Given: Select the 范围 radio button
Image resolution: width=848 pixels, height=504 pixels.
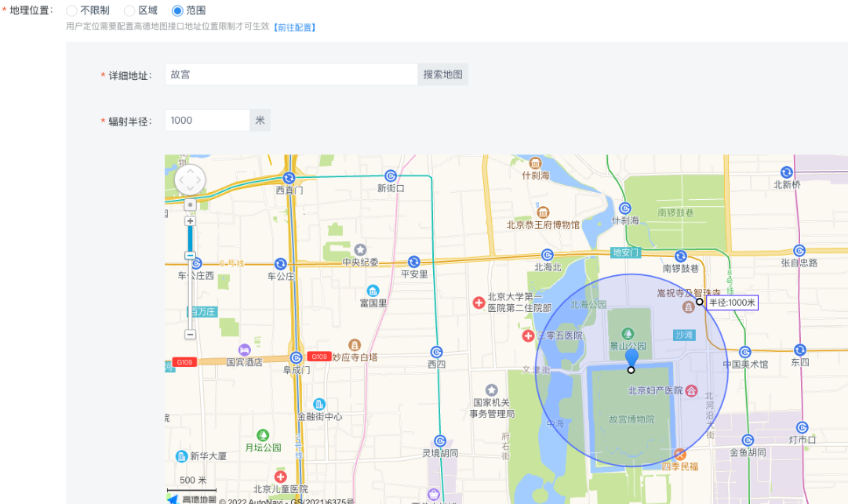Looking at the screenshot, I should click(177, 11).
